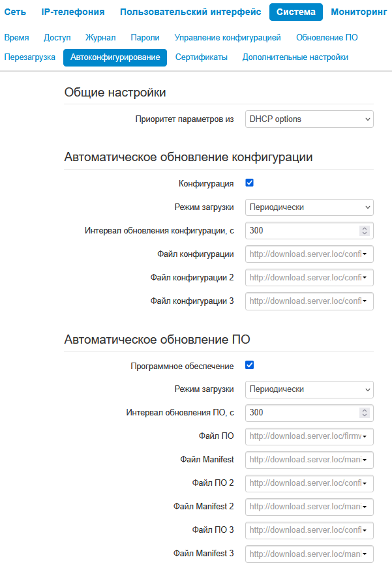Viewport: 392px width, 568px height.
Task: Click the software update interval spinner arrows
Action: [365, 413]
